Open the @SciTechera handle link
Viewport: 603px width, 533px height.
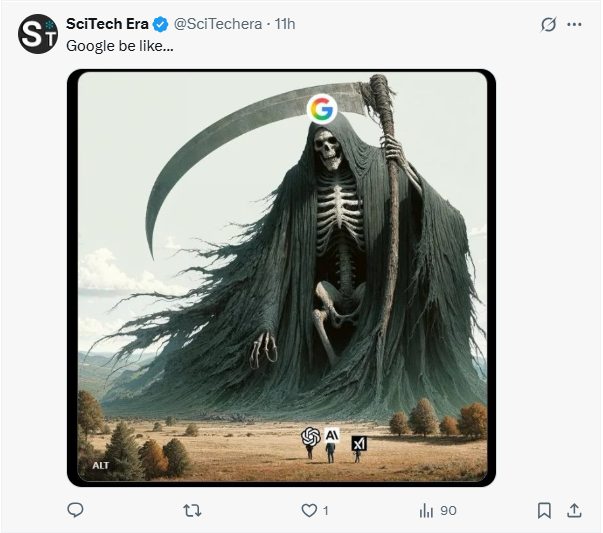coord(220,24)
